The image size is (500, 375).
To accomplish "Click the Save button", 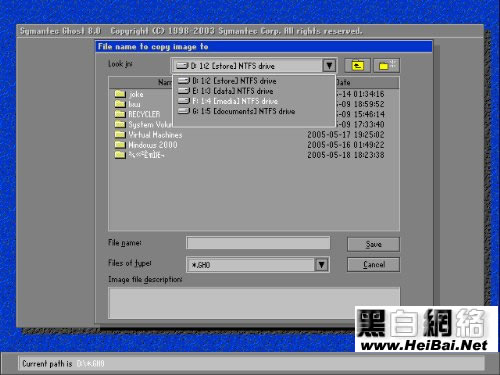I will [x=373, y=244].
